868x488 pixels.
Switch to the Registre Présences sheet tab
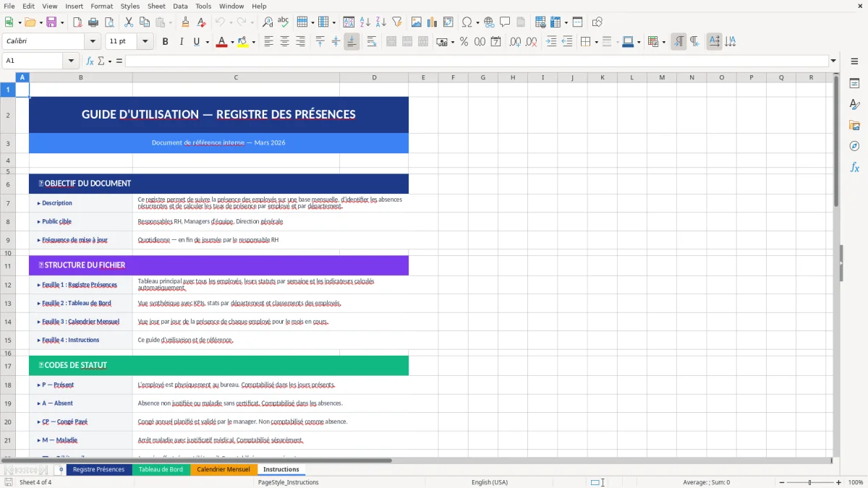point(99,470)
